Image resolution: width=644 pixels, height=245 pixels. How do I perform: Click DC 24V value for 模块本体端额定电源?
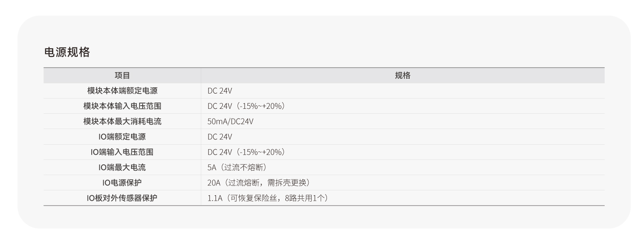pyautogui.click(x=220, y=91)
